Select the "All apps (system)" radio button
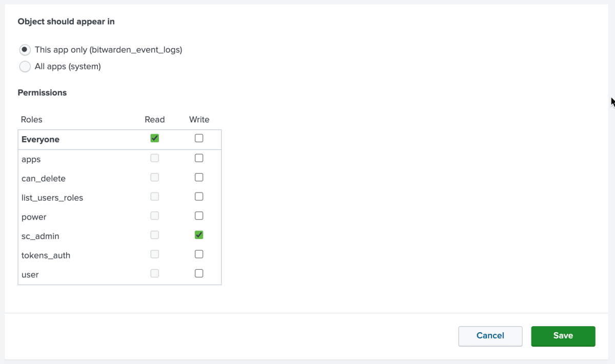The height and width of the screenshot is (364, 615). [25, 67]
